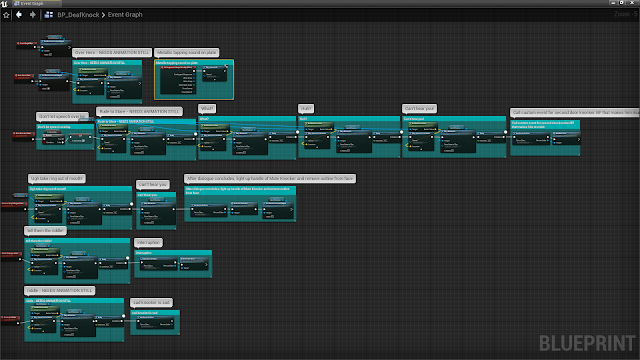The width and height of the screenshot is (640, 360).
Task: Click the title bar of the interruption comment box
Action: pos(173,253)
